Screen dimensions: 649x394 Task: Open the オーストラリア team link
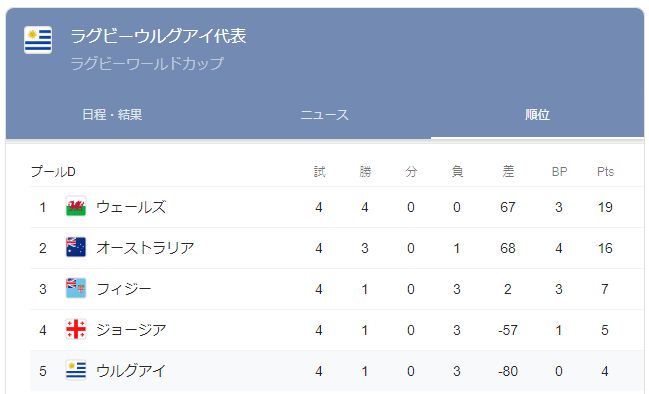click(145, 247)
